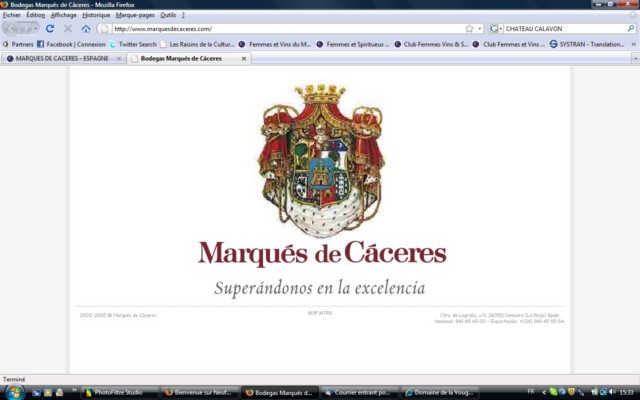
Task: Click the show desktop quick launch icon
Action: (36, 393)
